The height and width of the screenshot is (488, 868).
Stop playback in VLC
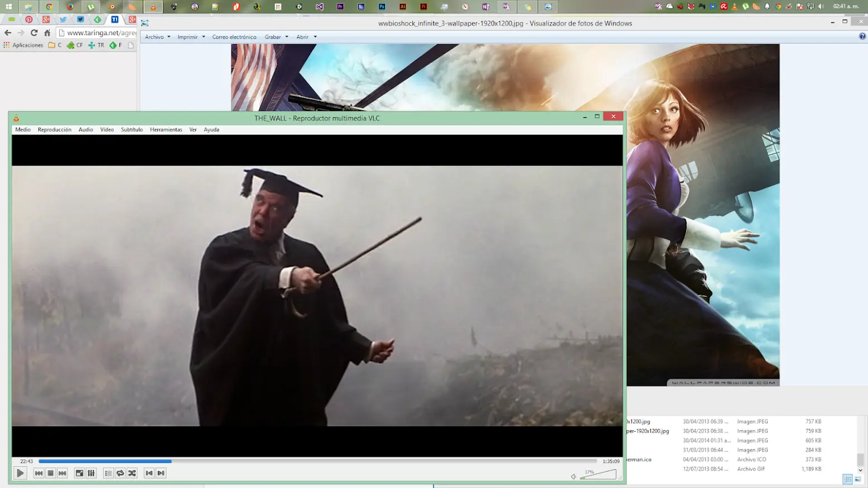click(x=51, y=473)
